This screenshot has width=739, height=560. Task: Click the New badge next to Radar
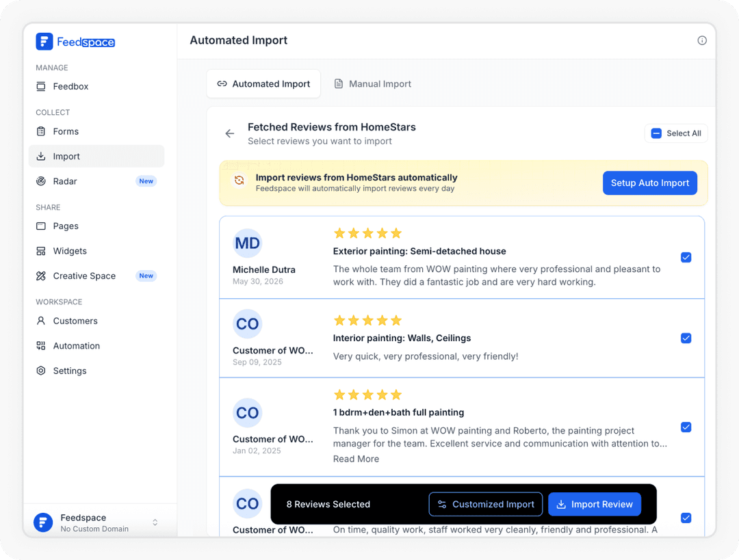(146, 181)
